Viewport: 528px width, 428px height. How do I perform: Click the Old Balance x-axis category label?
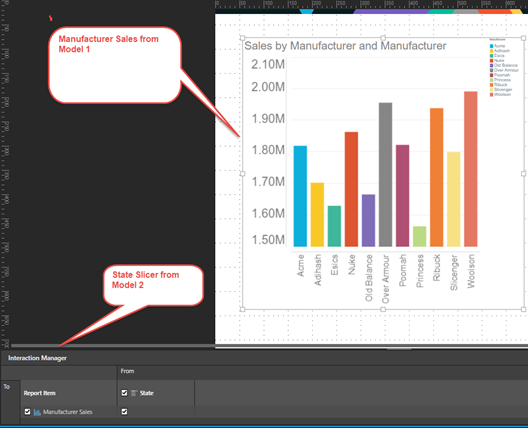(369, 278)
